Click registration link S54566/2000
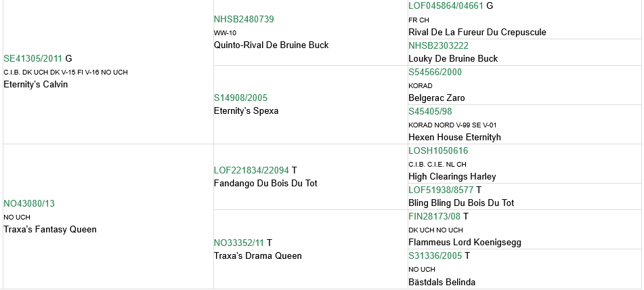 pos(435,72)
